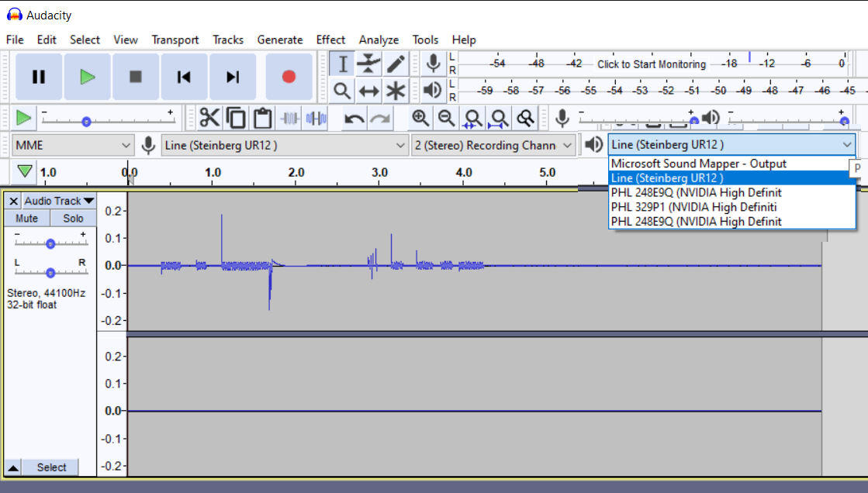Click the Play-at-Speed green arrow
Image resolution: width=868 pixels, height=493 pixels.
pos(23,118)
